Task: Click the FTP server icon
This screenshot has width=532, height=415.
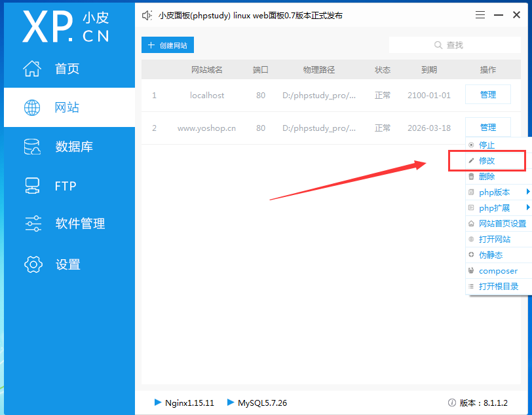Action: pos(32,186)
